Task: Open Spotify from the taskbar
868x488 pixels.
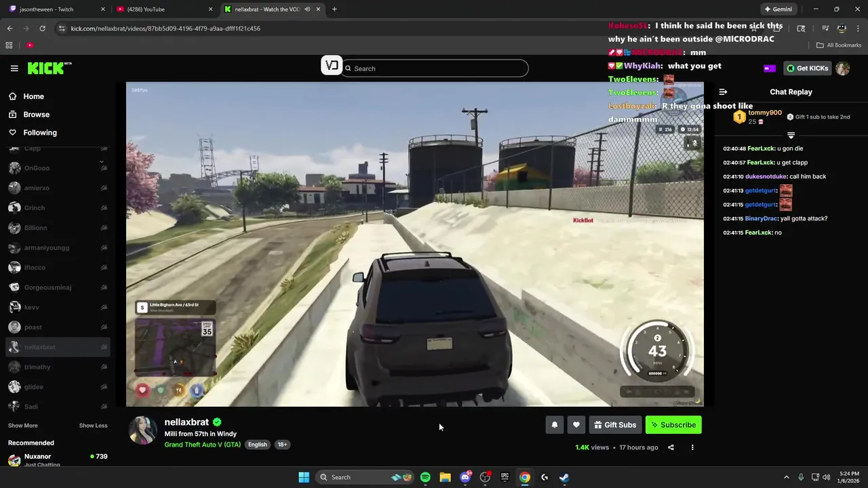Action: pos(425,477)
